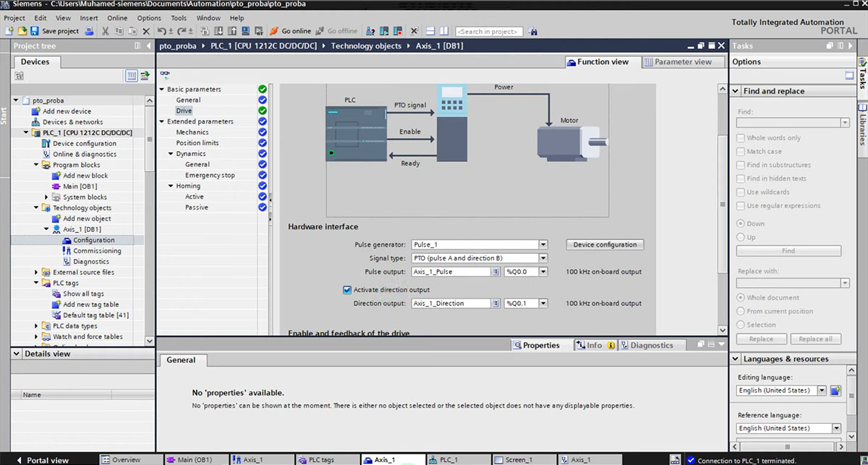Toggle the Activate direction output checkbox
The image size is (868, 465).
pos(346,290)
